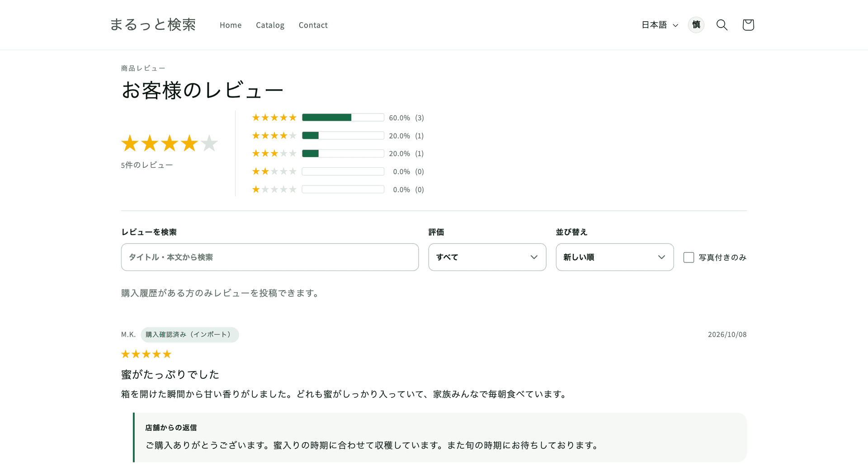Click the 5件のレビュー count text
Viewport: 868px width, 467px height.
[x=147, y=165]
